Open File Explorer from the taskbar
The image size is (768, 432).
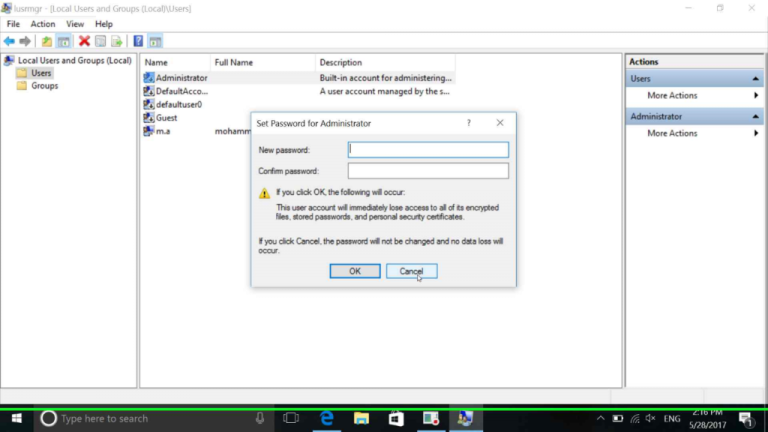(361, 418)
